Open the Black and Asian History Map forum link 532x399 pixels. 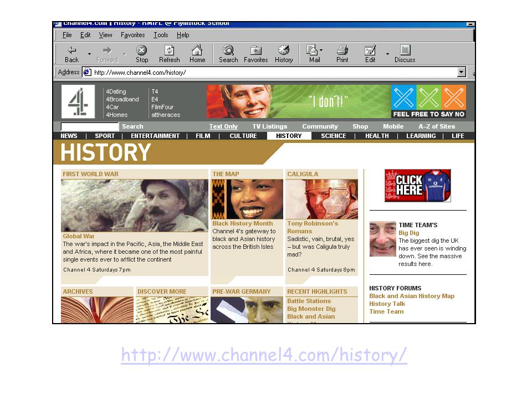pos(412,296)
